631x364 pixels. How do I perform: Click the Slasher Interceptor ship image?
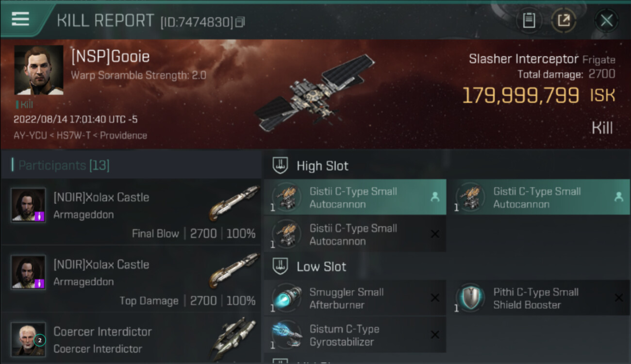tap(315, 92)
